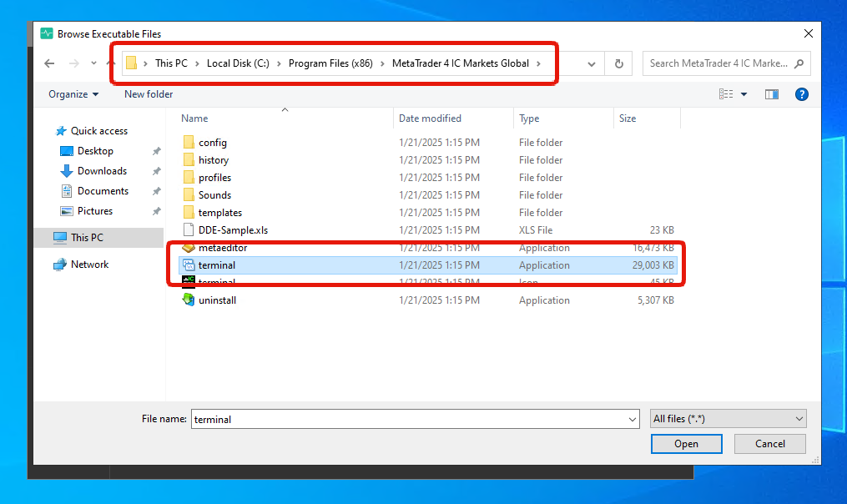This screenshot has height=504, width=847.
Task: Click the 29,003 KB size cell
Action: (653, 265)
